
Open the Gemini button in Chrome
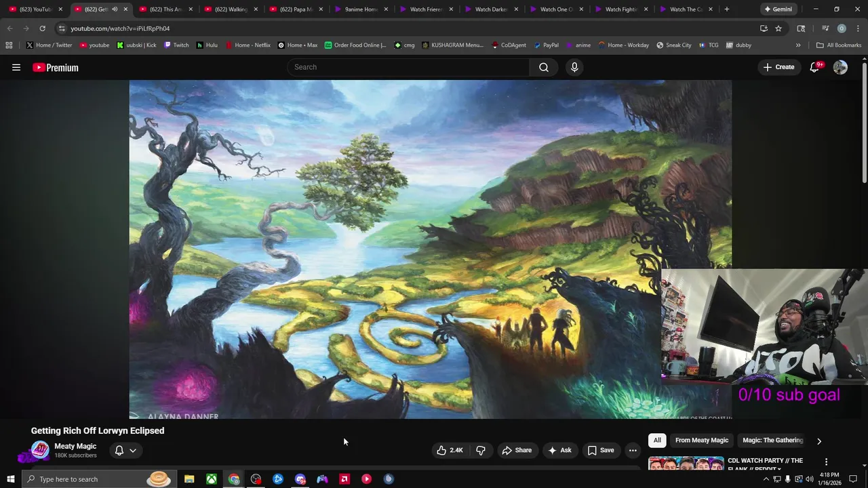coord(777,9)
